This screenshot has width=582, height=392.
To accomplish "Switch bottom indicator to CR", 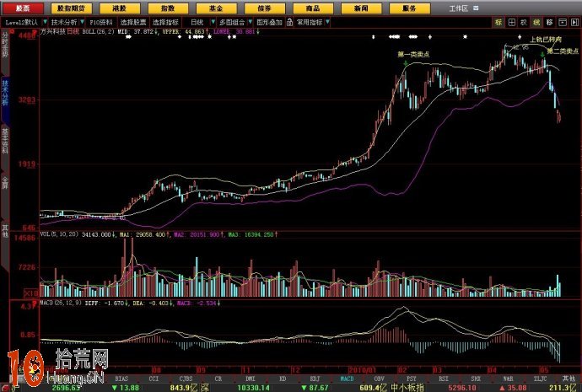I will click(x=218, y=379).
